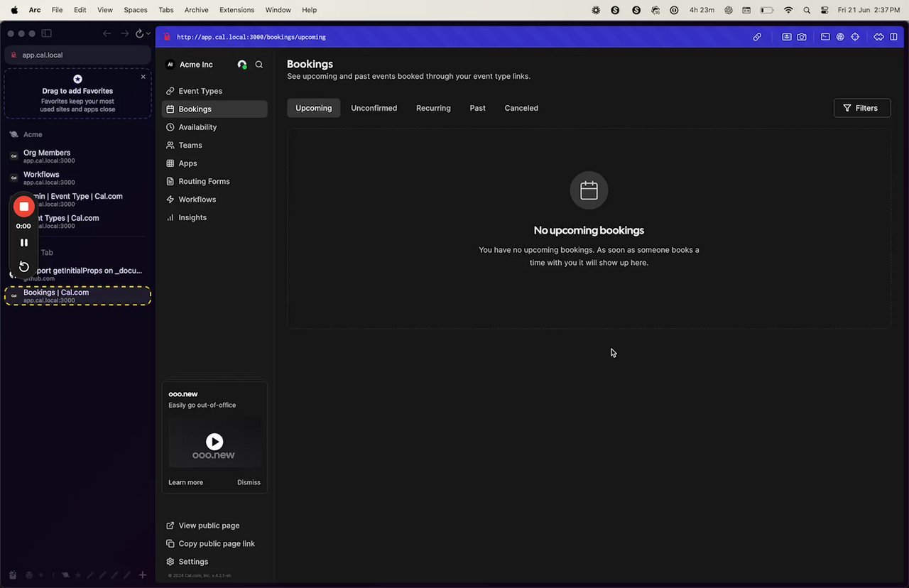909x588 pixels.
Task: Click the camera capture icon in URL bar
Action: click(x=802, y=37)
